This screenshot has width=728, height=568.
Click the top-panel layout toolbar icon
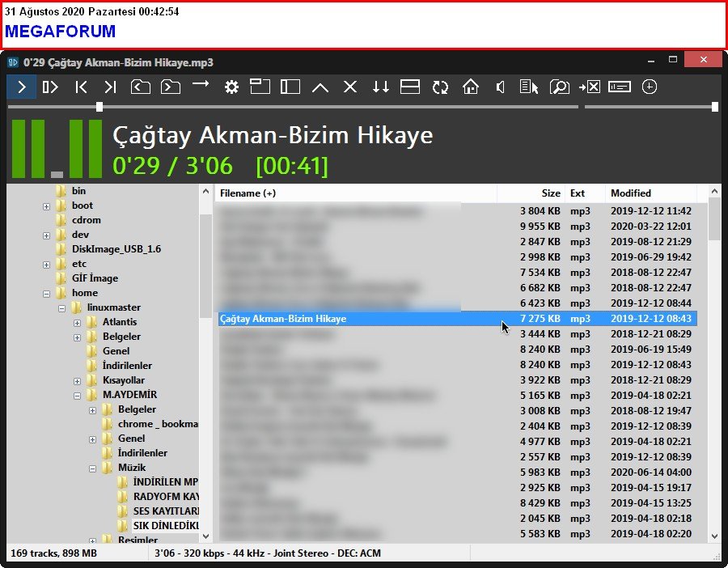[260, 87]
